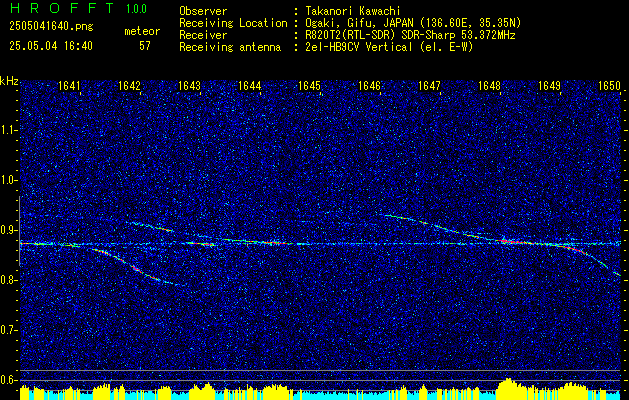
Task: Select the 0.9 kHz frequency label
Action: 8,230
